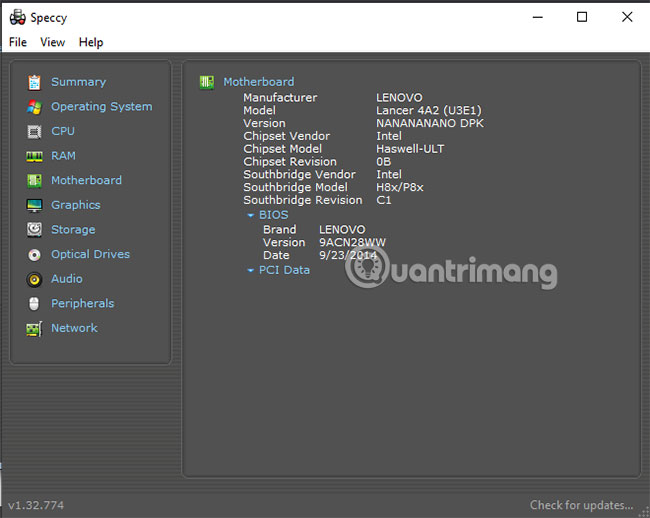Viewport: 650px width, 518px height.
Task: Minimize the Speccy window
Action: [x=538, y=17]
